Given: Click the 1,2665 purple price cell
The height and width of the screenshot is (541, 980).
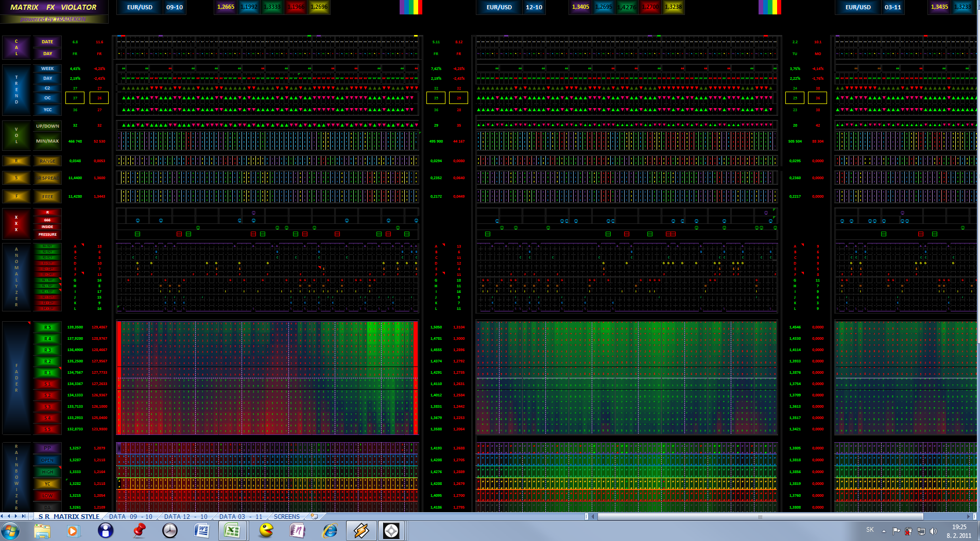Looking at the screenshot, I should pos(226,7).
